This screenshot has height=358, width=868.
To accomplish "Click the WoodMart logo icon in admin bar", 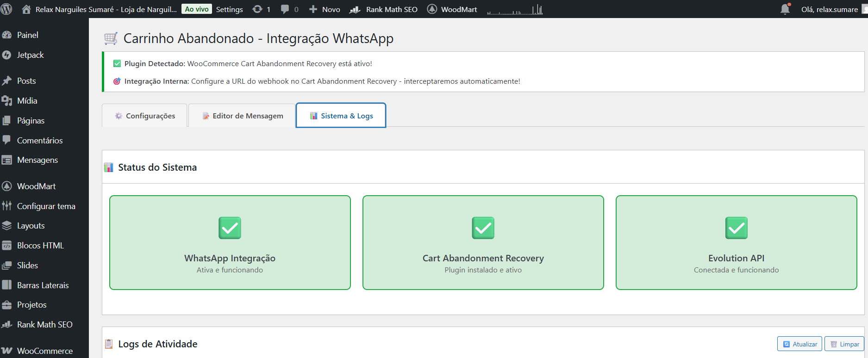I will [432, 9].
